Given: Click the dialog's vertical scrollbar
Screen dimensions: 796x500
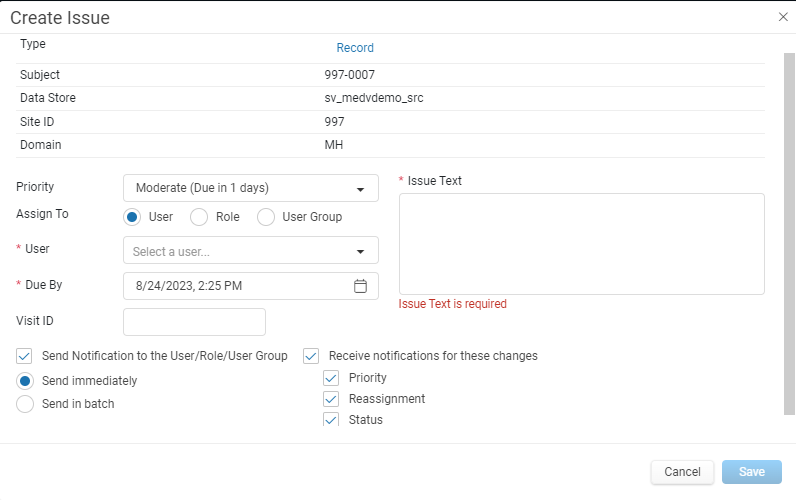Looking at the screenshot, I should [x=789, y=234].
